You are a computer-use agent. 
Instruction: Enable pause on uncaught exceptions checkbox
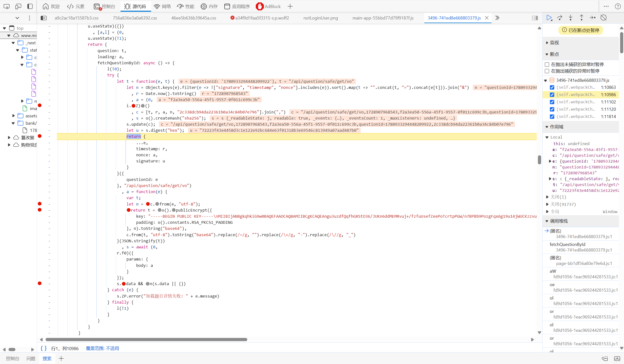[547, 65]
